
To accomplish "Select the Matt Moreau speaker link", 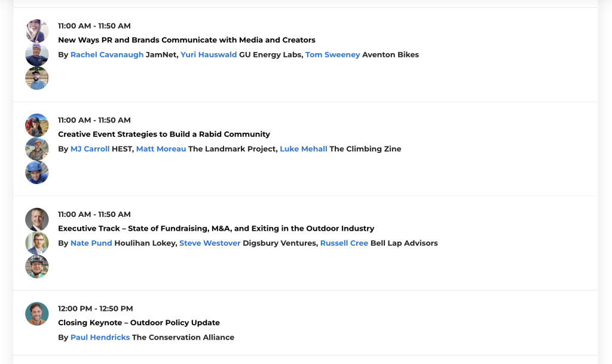I will pyautogui.click(x=161, y=149).
